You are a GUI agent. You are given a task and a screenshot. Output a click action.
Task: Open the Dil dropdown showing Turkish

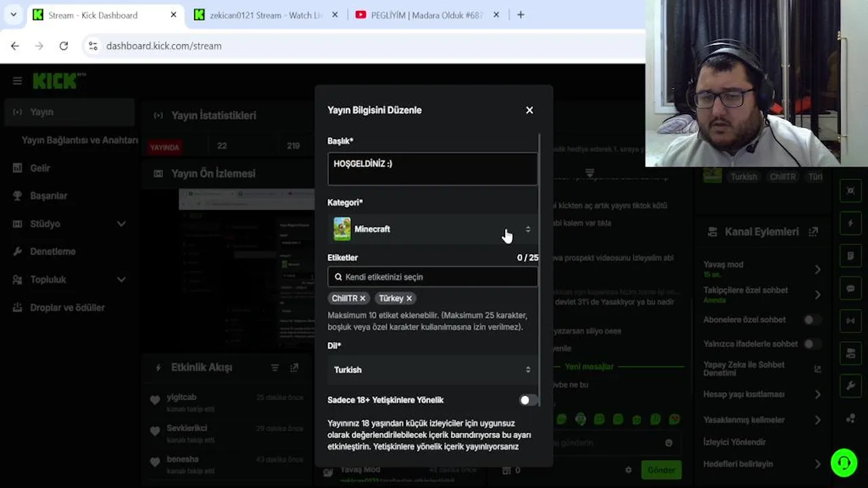432,369
